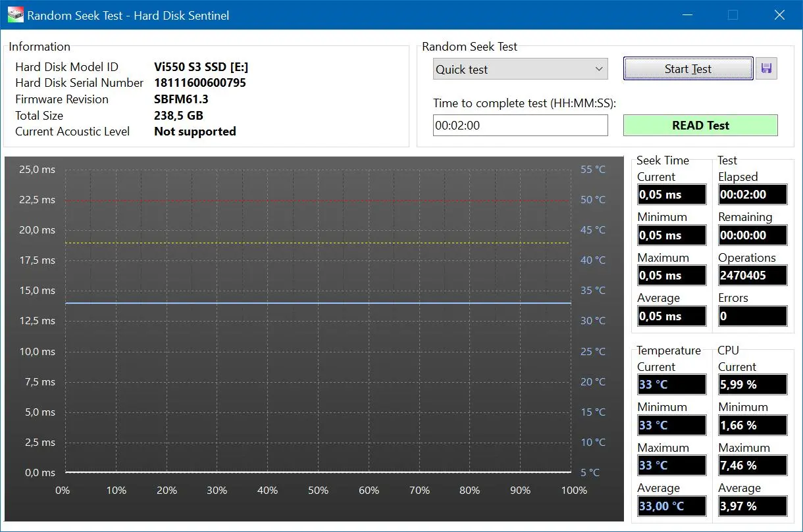
Task: Click the Errors value box
Action: 753,316
